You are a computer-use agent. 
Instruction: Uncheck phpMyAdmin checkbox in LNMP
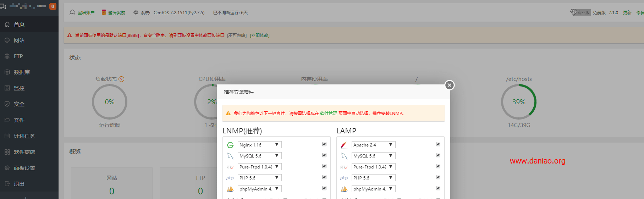324,188
